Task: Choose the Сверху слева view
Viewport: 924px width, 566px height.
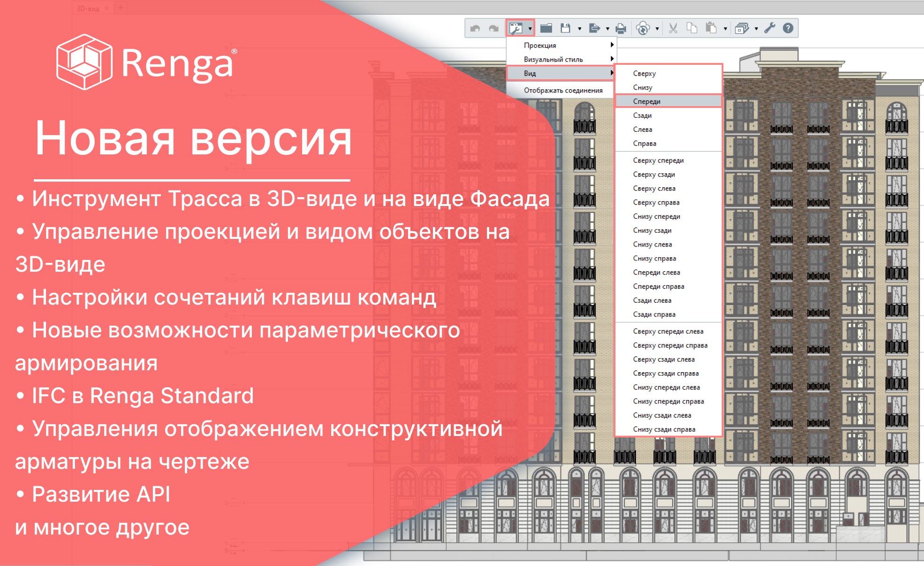Action: (668, 189)
